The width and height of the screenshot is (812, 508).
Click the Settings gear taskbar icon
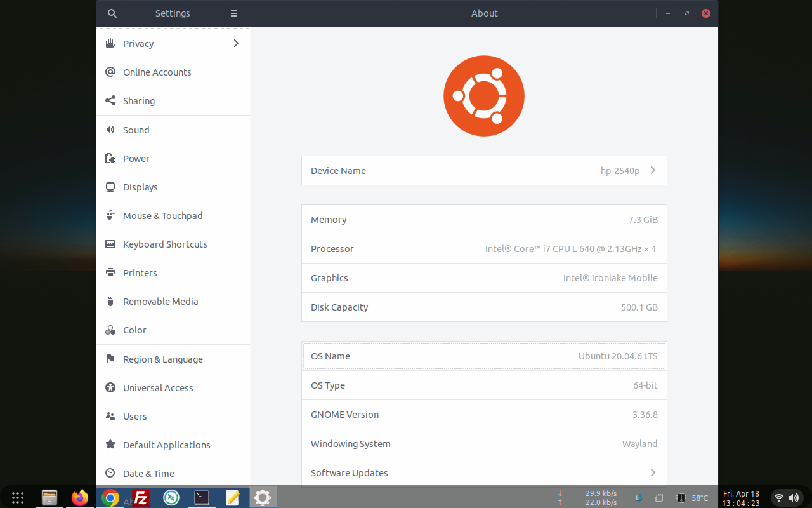click(x=263, y=498)
